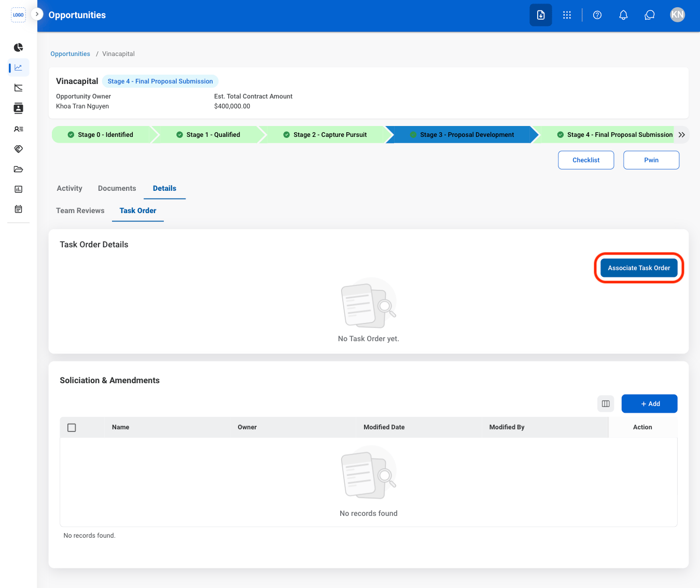
Task: Open the pie chart dashboard icon
Action: [x=19, y=48]
